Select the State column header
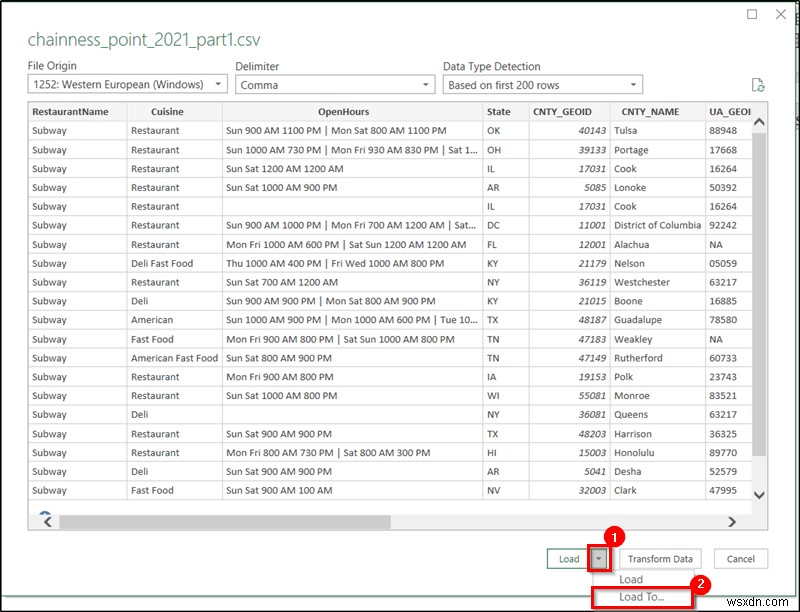 click(x=499, y=111)
